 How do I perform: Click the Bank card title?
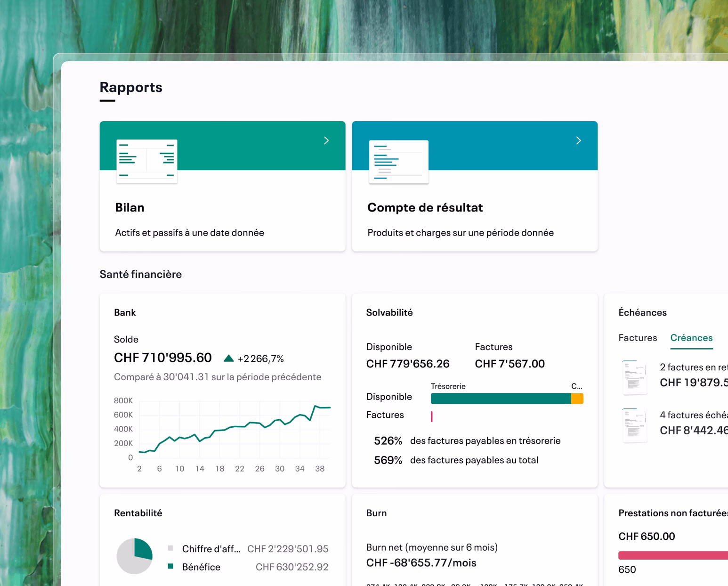tap(125, 313)
